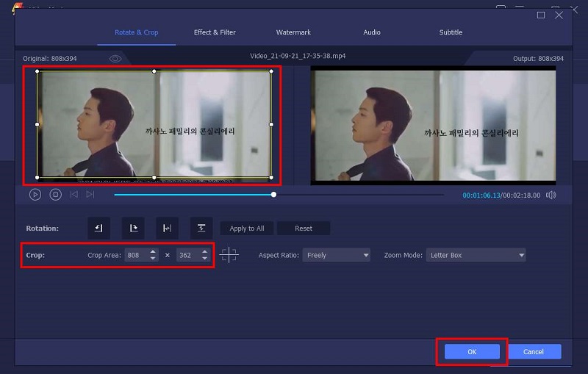Rotate the video left 90 degrees

[98, 229]
